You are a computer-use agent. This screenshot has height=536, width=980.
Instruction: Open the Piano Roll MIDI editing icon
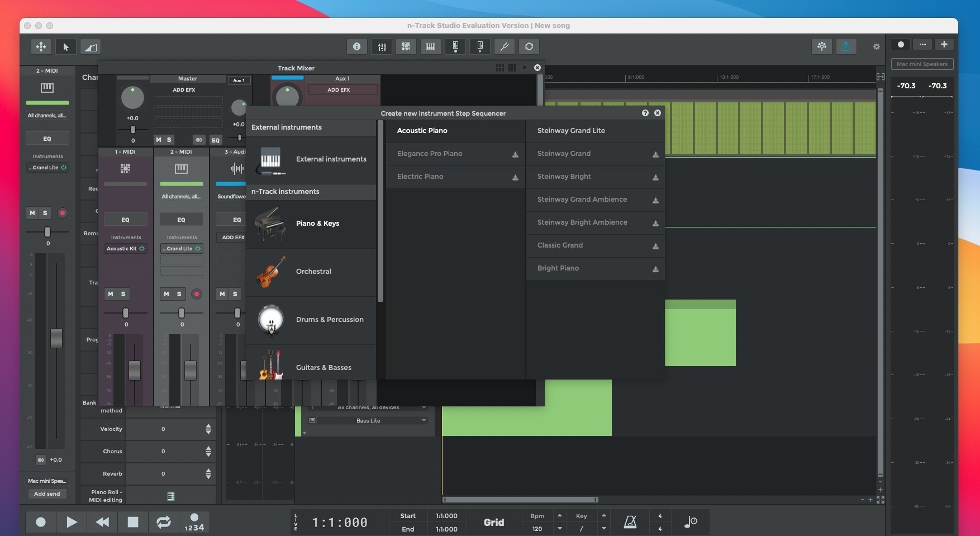[x=171, y=496]
